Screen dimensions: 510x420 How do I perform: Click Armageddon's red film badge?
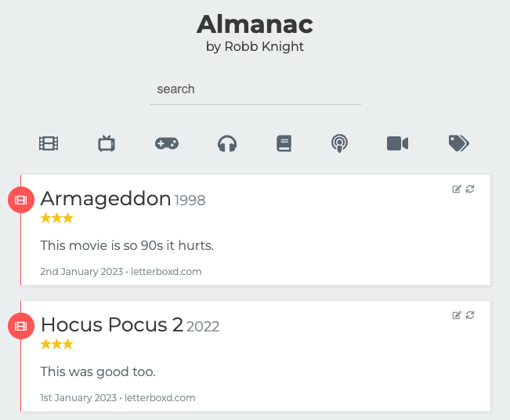tap(20, 200)
